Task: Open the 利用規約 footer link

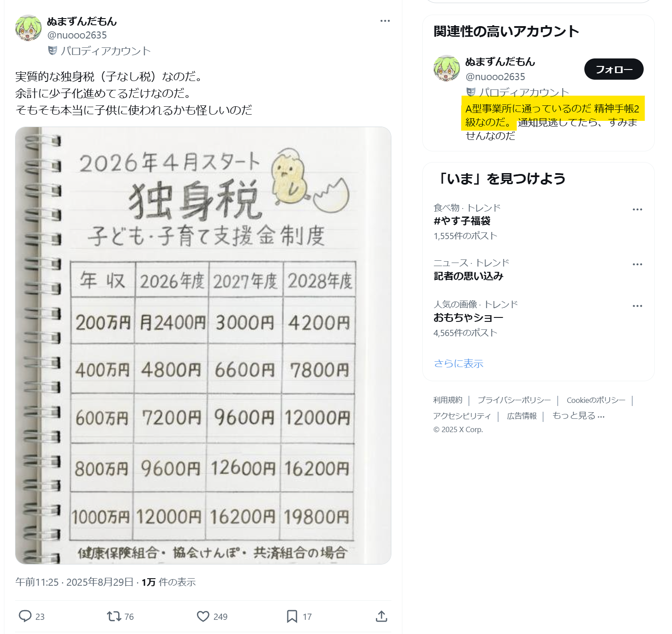Action: pyautogui.click(x=448, y=400)
